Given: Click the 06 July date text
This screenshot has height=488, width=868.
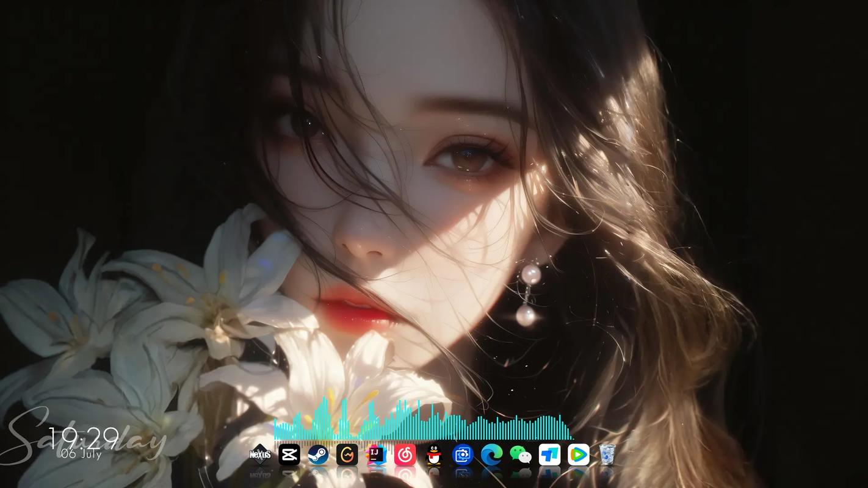Looking at the screenshot, I should tap(81, 454).
